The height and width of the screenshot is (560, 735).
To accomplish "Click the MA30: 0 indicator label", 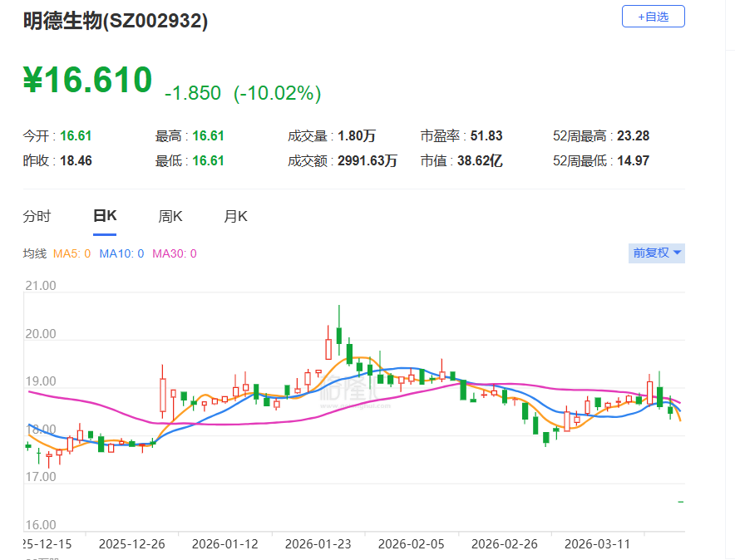I will click(x=175, y=253).
